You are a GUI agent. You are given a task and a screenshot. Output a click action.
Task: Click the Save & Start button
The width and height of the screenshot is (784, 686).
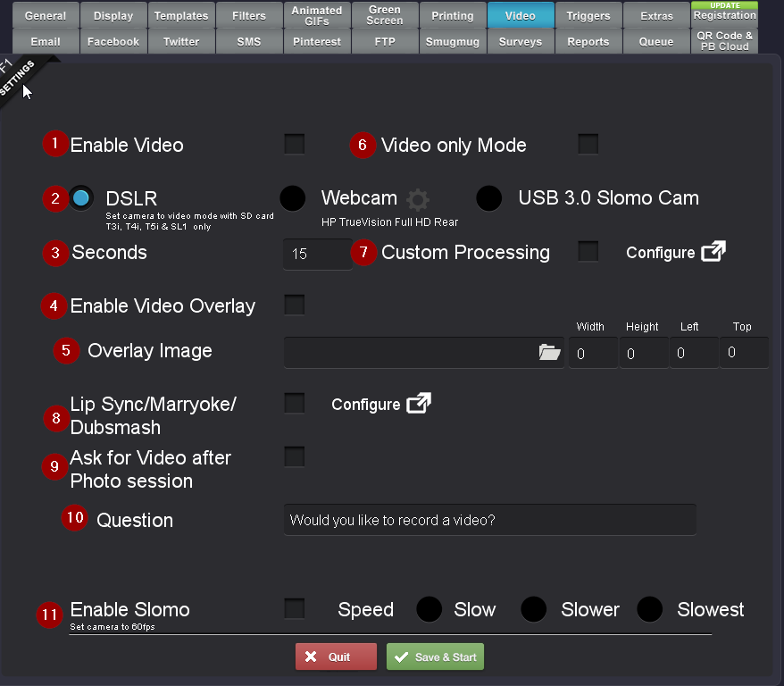pos(435,656)
